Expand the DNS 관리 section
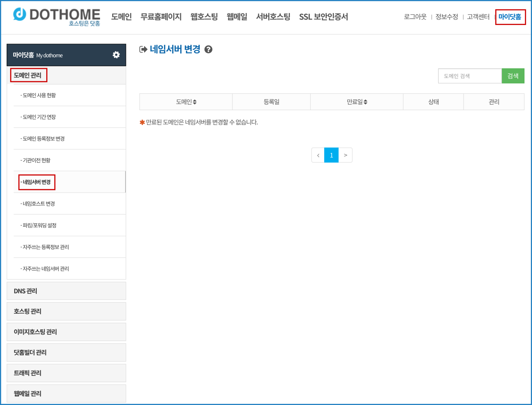This screenshot has height=405, width=532. coord(66,291)
